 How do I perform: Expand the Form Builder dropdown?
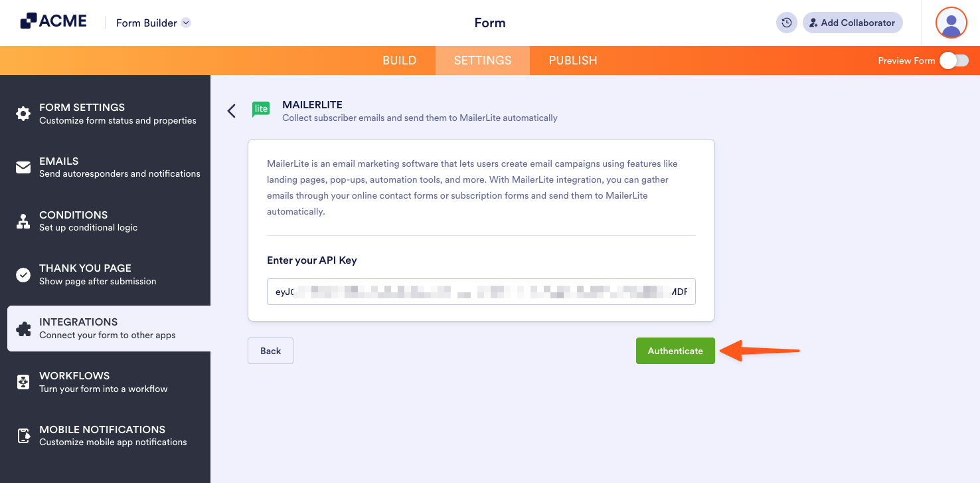click(x=153, y=23)
